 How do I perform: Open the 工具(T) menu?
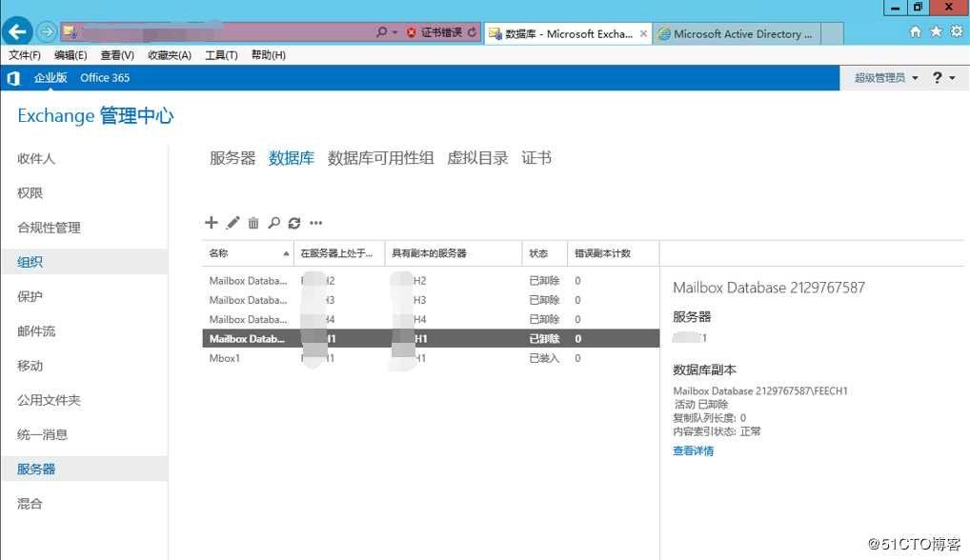click(x=221, y=55)
